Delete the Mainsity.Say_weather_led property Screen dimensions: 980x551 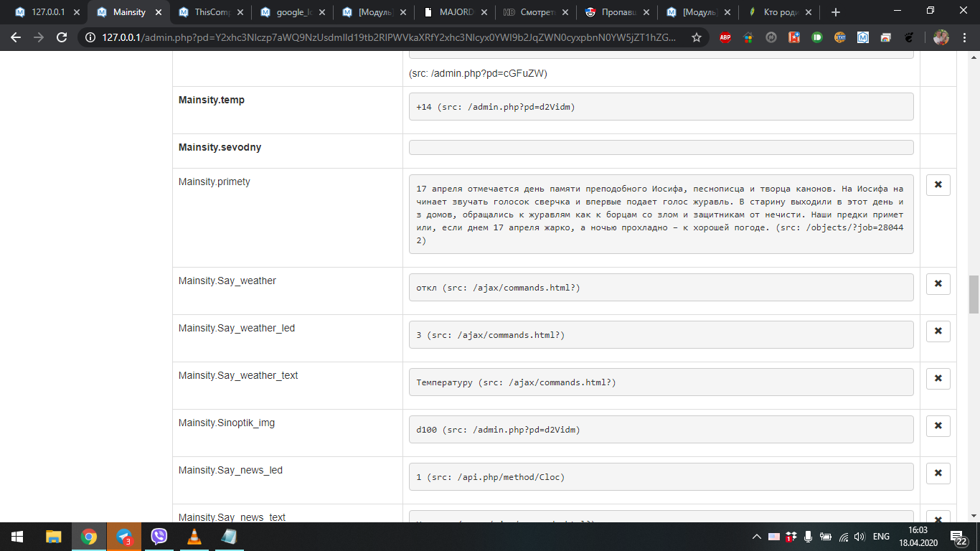point(938,331)
